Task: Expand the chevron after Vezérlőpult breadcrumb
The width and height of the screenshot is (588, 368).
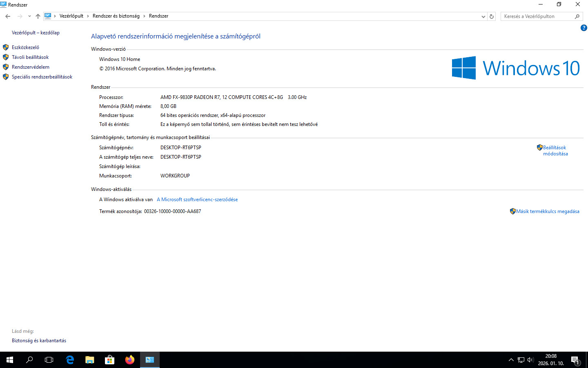Action: click(x=88, y=16)
